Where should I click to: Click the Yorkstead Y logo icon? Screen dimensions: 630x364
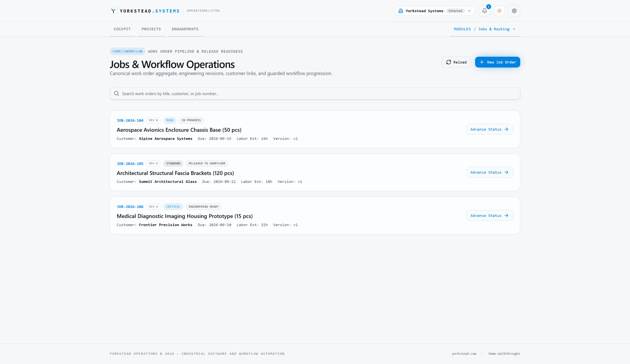113,11
